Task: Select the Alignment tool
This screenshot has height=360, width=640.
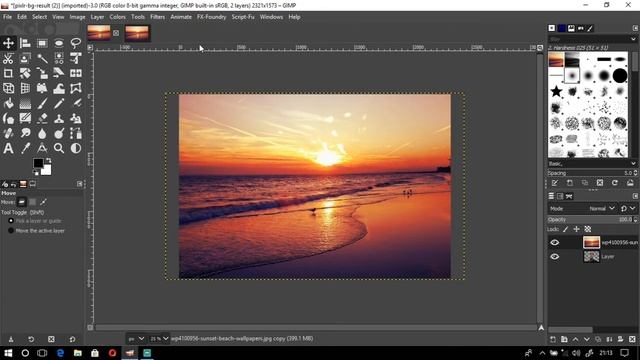Action: [25, 43]
